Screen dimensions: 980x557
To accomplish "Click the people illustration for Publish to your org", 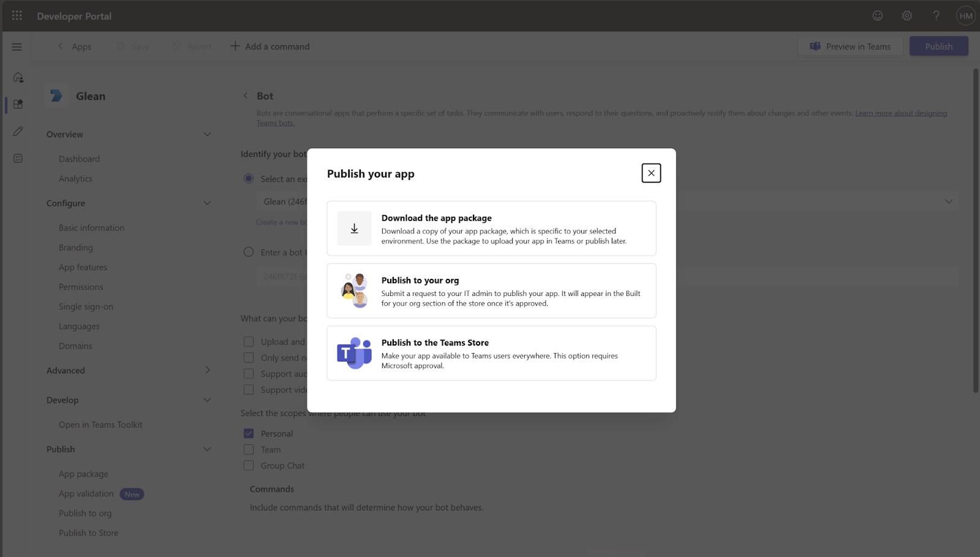I will point(354,290).
